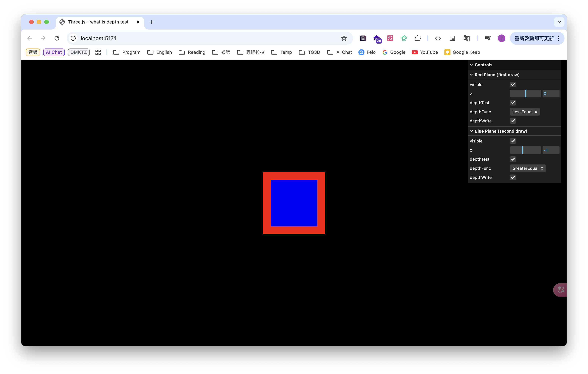
Task: Open the 哩哩拉拉 bookmarks folder
Action: (251, 52)
